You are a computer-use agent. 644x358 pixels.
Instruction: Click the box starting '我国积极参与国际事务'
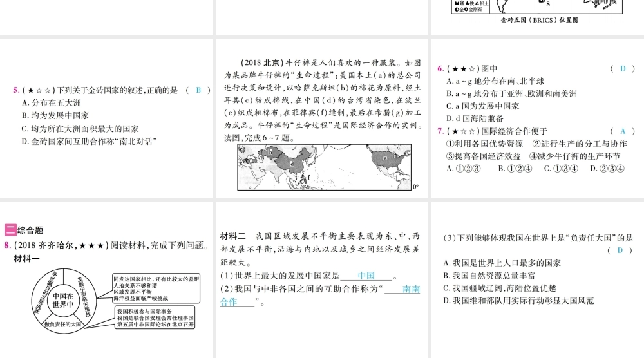tap(155, 318)
